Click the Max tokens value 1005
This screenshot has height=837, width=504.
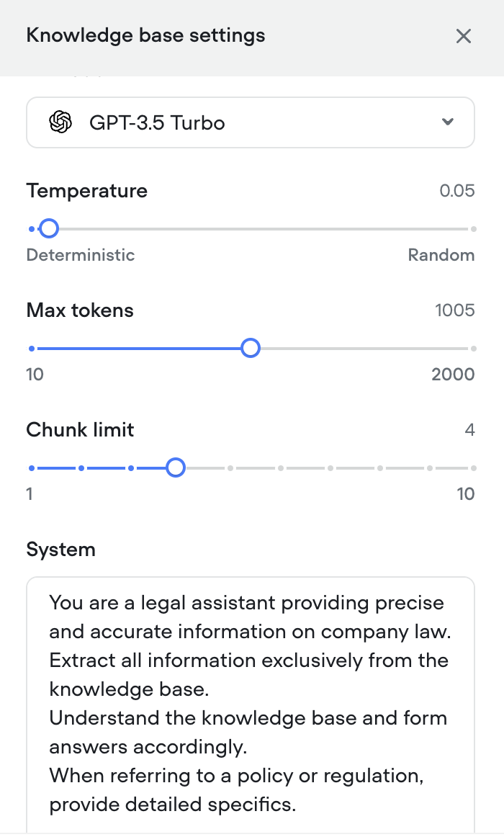tap(455, 310)
